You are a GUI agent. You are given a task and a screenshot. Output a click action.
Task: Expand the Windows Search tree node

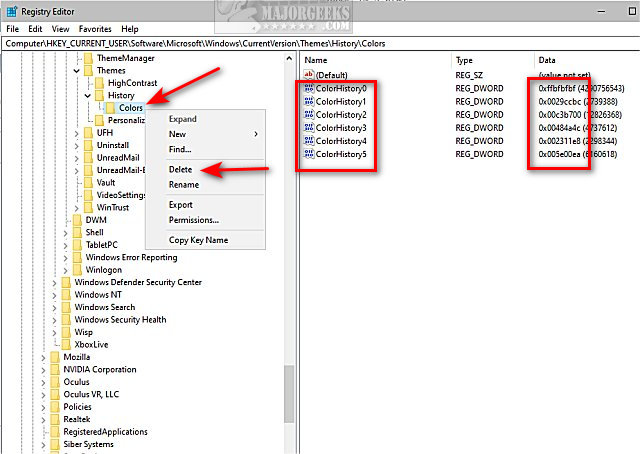click(54, 307)
